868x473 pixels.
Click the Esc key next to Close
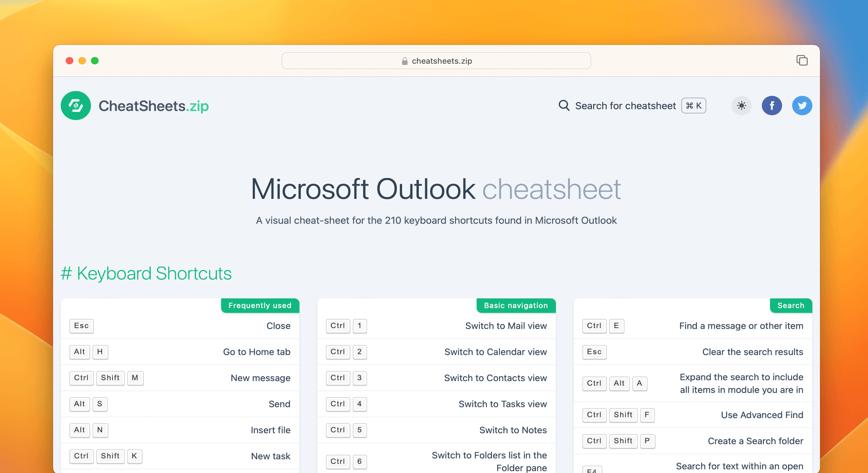(81, 326)
